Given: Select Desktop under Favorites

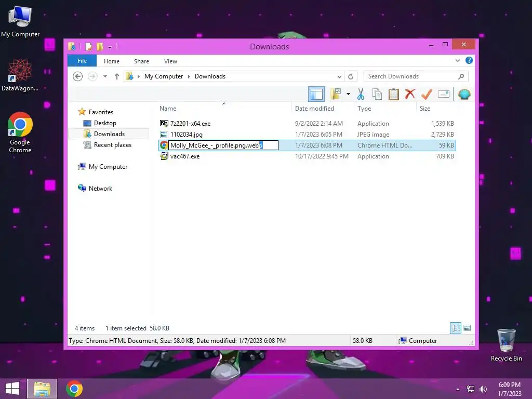Looking at the screenshot, I should [105, 123].
